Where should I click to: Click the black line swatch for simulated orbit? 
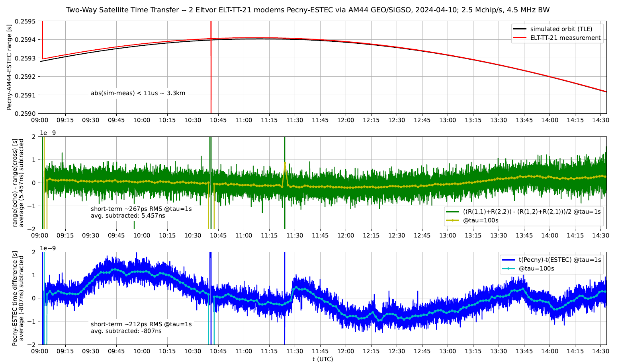coord(520,29)
